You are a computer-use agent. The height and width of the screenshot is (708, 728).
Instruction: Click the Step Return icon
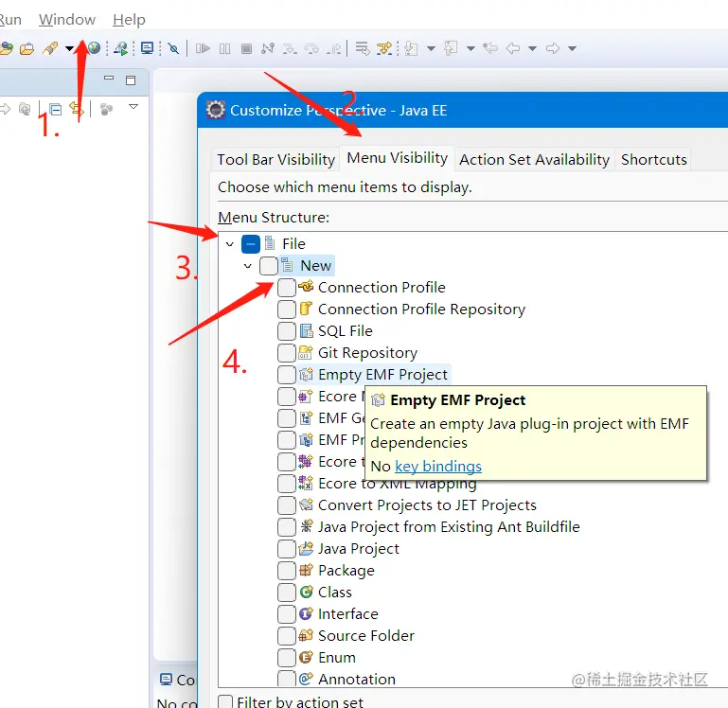(x=334, y=48)
